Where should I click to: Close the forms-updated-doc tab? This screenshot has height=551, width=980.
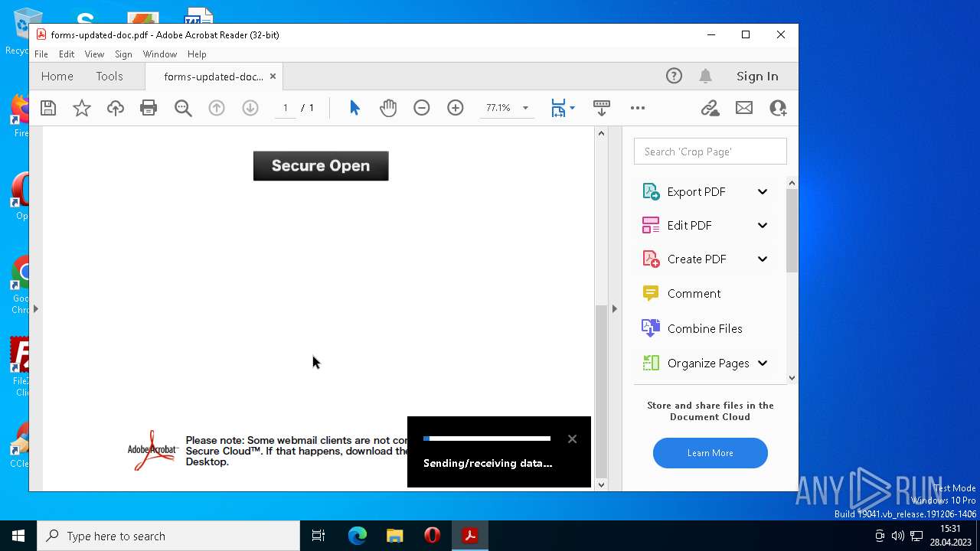273,77
